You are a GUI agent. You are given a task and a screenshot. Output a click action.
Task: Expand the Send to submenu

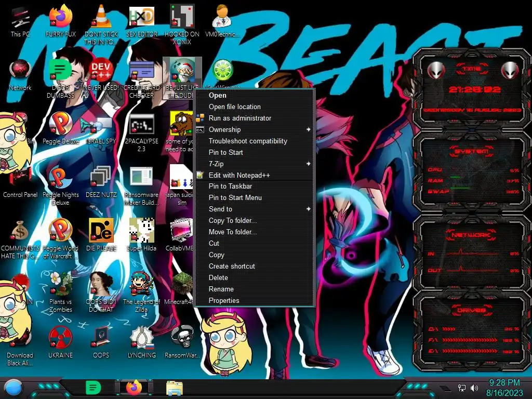(x=254, y=209)
